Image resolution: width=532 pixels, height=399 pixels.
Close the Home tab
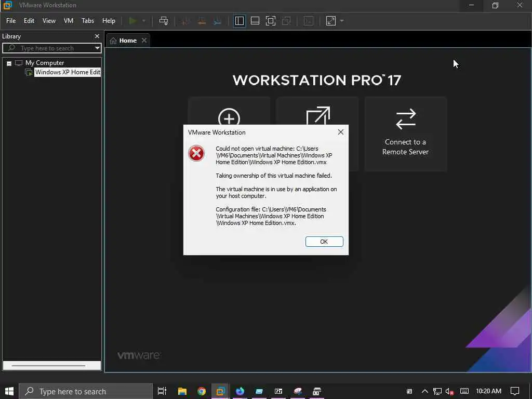(144, 41)
